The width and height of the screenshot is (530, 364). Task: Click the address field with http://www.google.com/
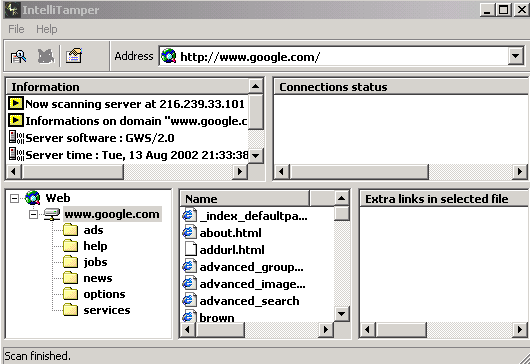click(341, 56)
